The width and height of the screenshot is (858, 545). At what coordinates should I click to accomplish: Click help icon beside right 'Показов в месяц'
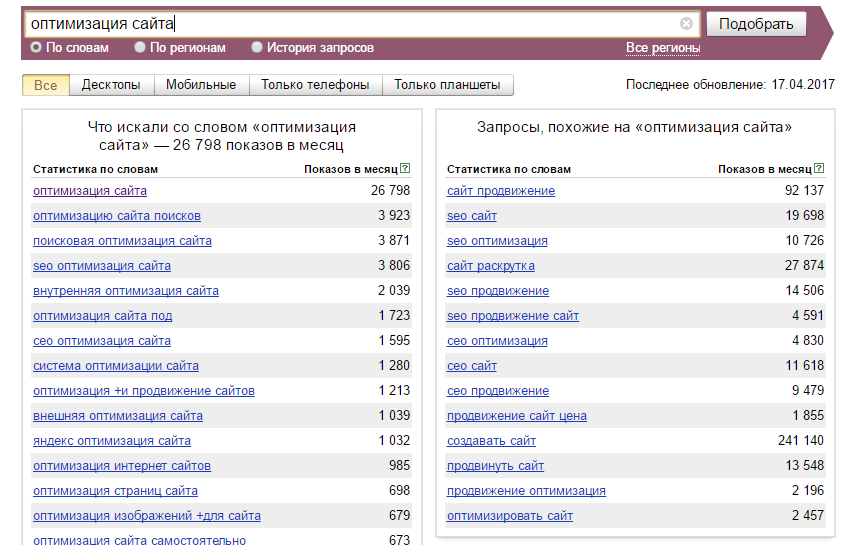click(x=819, y=169)
